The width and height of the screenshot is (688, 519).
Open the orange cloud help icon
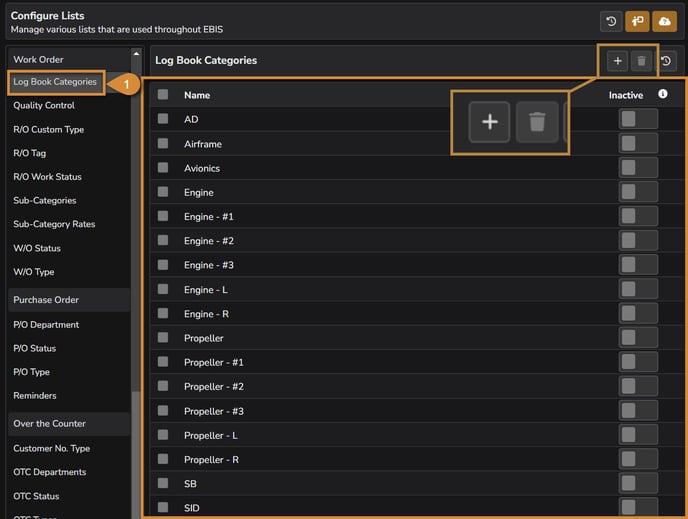point(664,21)
